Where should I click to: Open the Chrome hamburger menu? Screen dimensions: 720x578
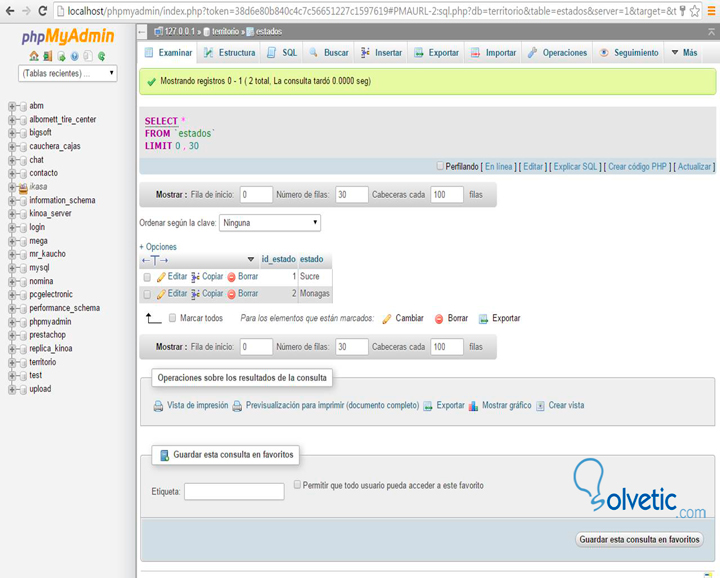(x=711, y=11)
